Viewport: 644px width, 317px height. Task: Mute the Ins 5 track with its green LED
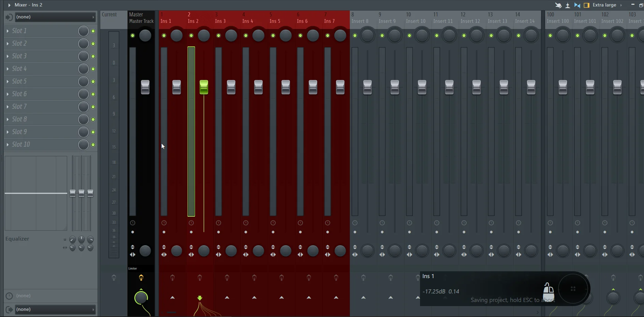coord(273,36)
